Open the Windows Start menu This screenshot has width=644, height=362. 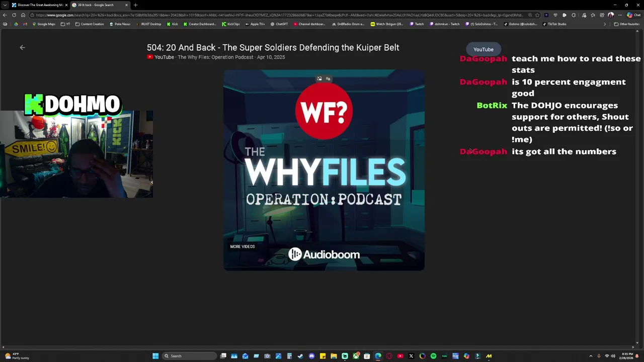(x=155, y=356)
